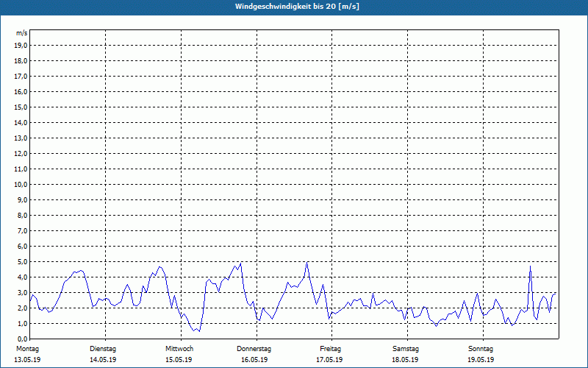Click the 'Mittwoch' day label
This screenshot has width=588, height=368.
pos(179,349)
